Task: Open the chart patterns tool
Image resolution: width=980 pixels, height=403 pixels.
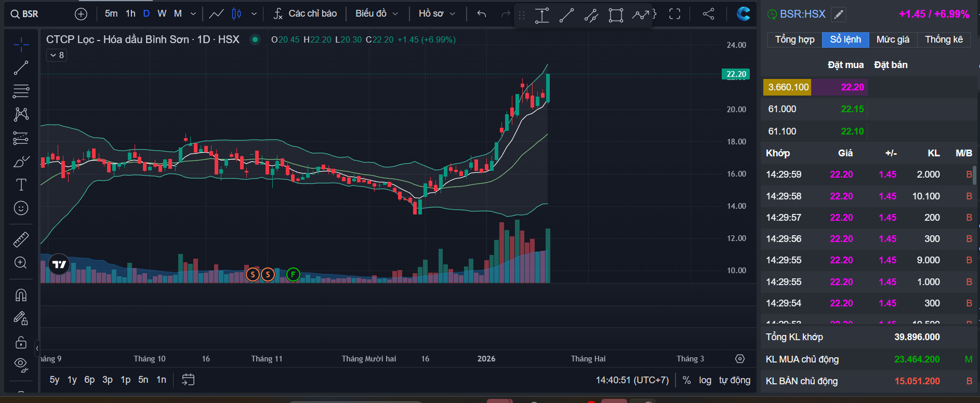Action: (x=21, y=114)
